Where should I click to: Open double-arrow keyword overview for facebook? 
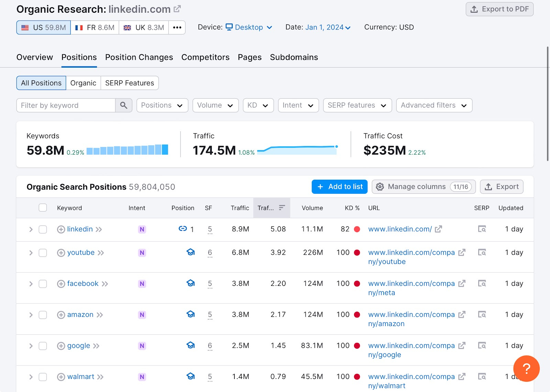tap(105, 284)
